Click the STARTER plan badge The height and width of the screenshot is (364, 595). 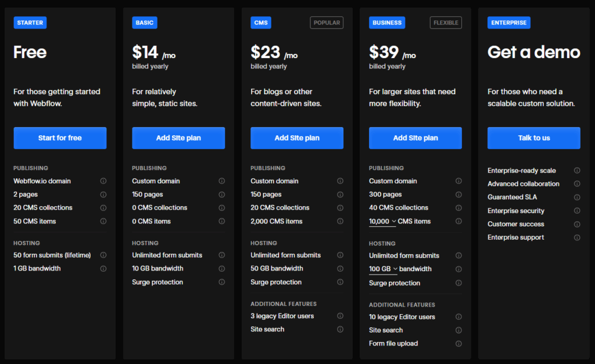(x=30, y=23)
